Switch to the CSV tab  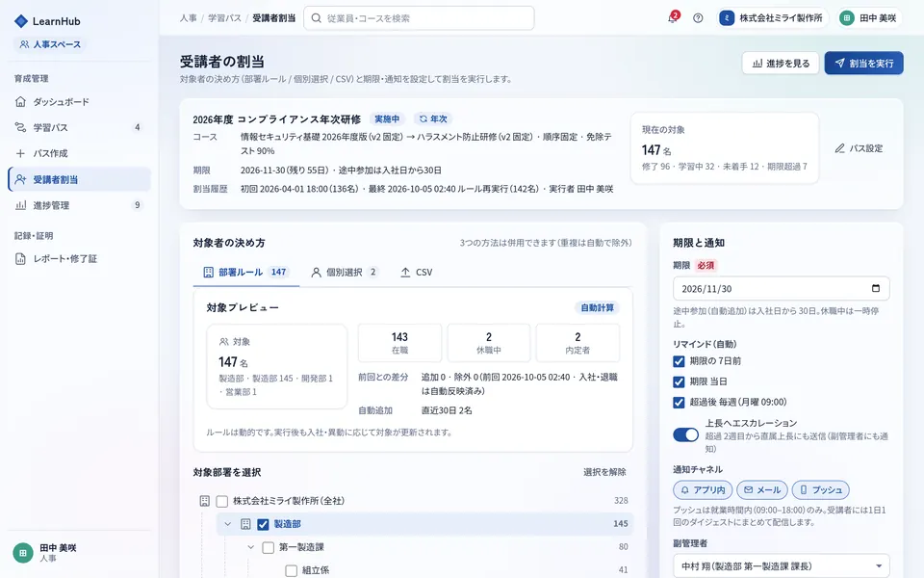(x=417, y=272)
